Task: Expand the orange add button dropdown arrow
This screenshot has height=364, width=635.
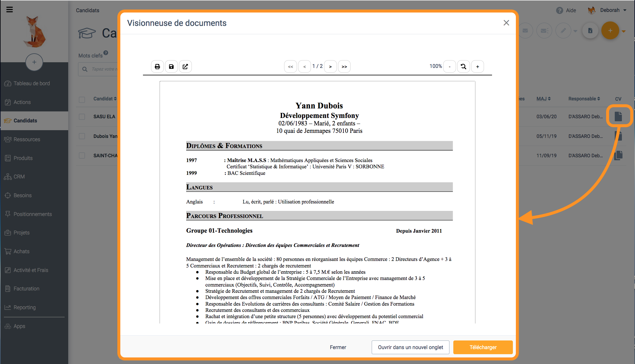Action: pos(624,31)
